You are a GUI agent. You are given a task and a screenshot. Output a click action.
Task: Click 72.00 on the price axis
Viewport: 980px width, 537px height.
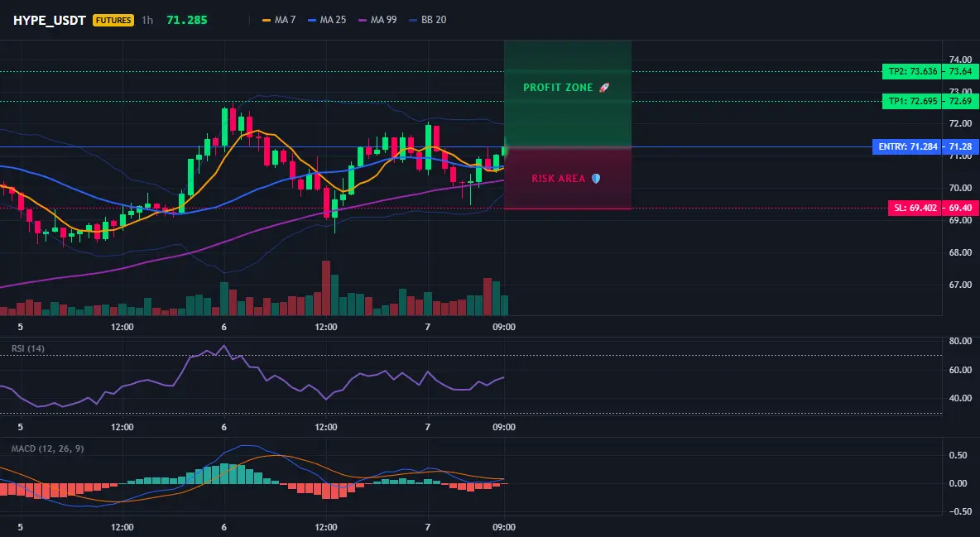pos(960,123)
